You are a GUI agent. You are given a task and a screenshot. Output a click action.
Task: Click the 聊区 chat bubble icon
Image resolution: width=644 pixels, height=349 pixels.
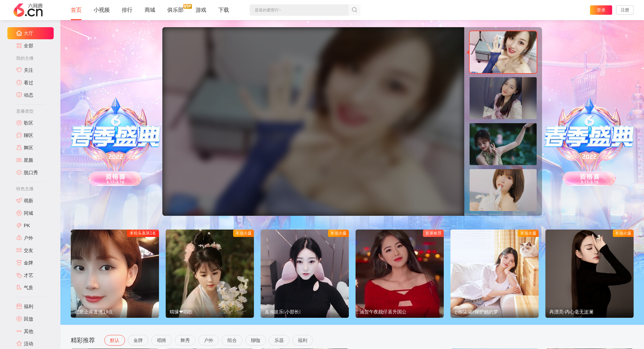coord(19,135)
